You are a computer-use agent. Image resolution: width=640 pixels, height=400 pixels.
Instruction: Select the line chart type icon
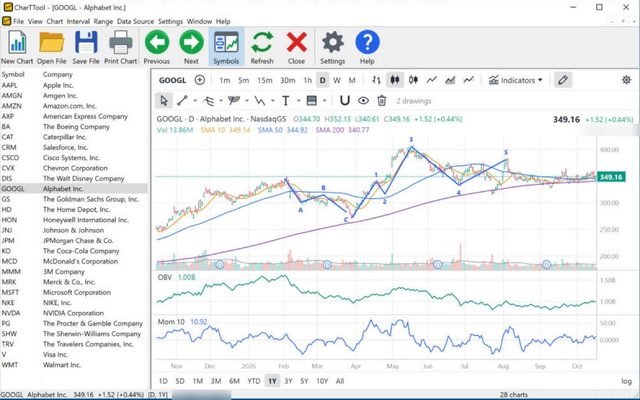[431, 80]
